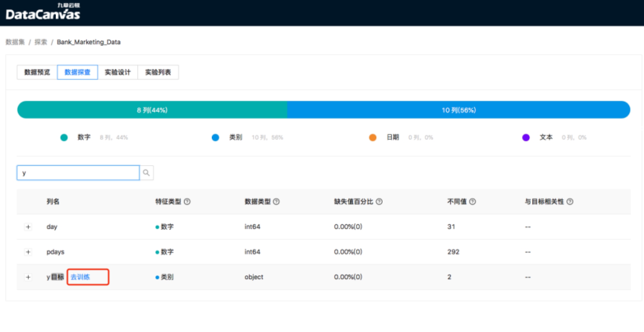The height and width of the screenshot is (332, 644).
Task: Click the blue 类别 legend dot
Action: click(215, 138)
